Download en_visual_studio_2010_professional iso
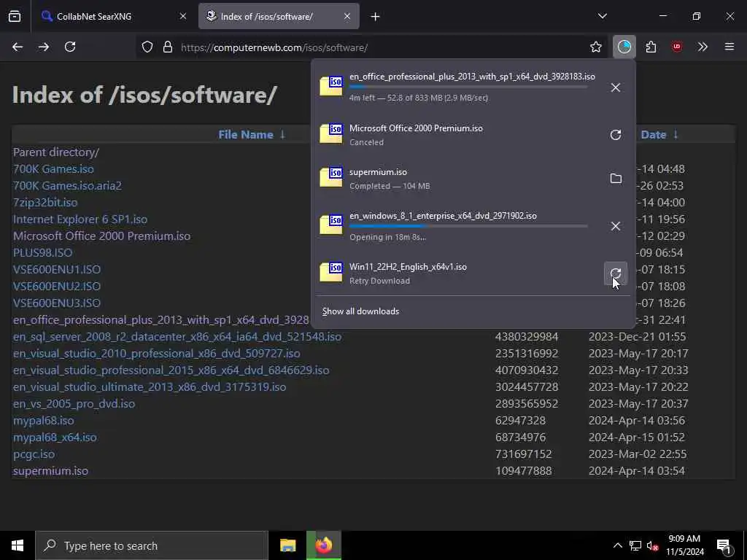The image size is (747, 560). [x=157, y=354]
